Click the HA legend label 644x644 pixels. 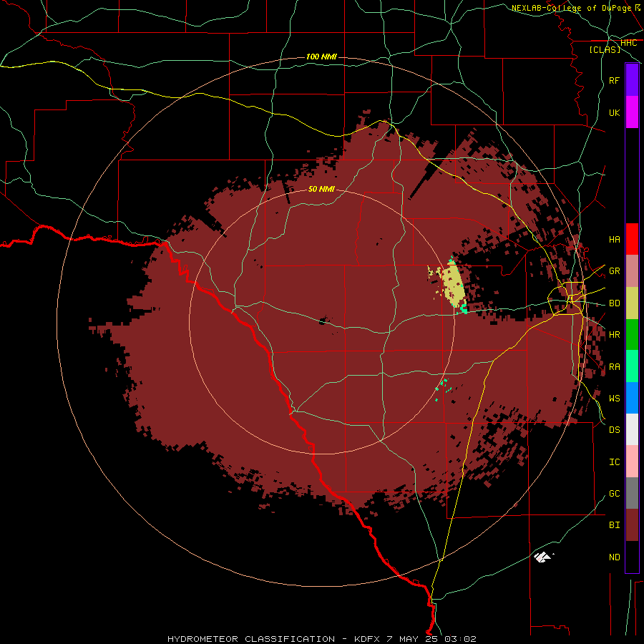[x=615, y=239]
